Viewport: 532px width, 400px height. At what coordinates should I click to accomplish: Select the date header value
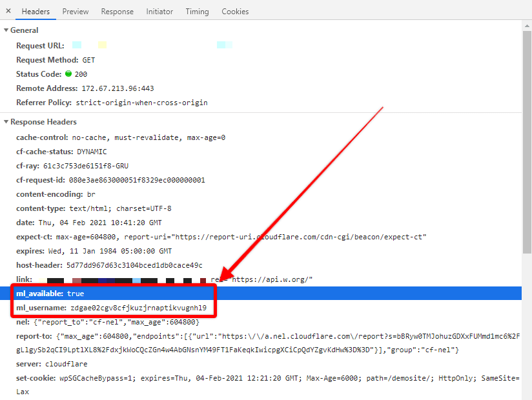pyautogui.click(x=100, y=223)
